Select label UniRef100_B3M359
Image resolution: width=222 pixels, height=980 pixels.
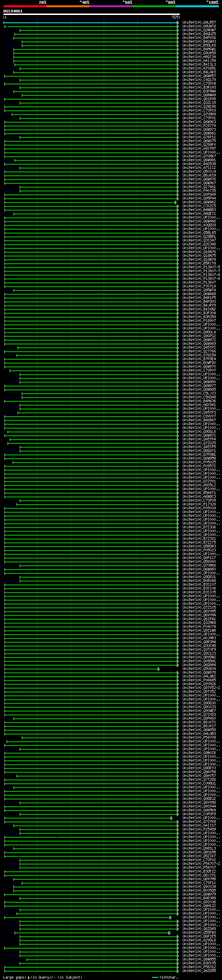coord(199,316)
